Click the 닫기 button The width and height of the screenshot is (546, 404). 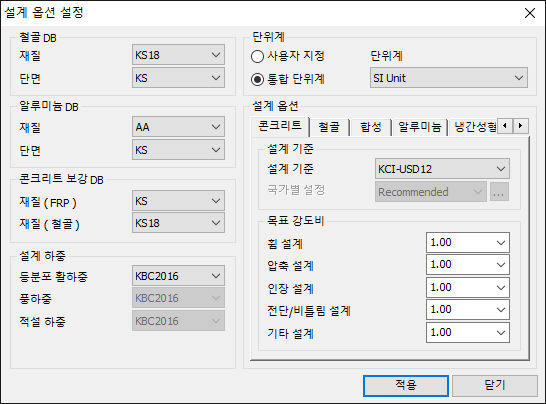[495, 385]
